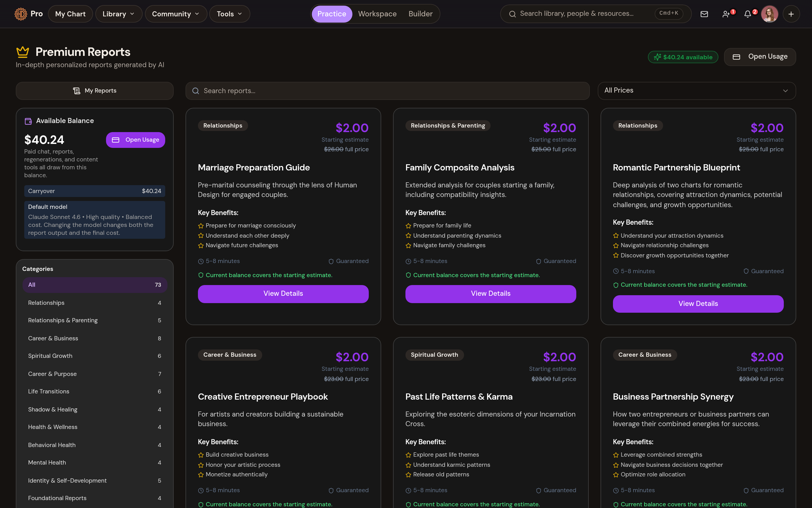Screen dimensions: 812x508
Task: Open friend requests icon with badge
Action: point(726,14)
